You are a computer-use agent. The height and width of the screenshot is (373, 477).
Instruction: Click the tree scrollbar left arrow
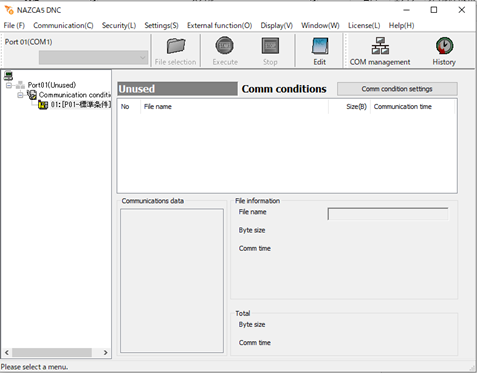(7, 352)
